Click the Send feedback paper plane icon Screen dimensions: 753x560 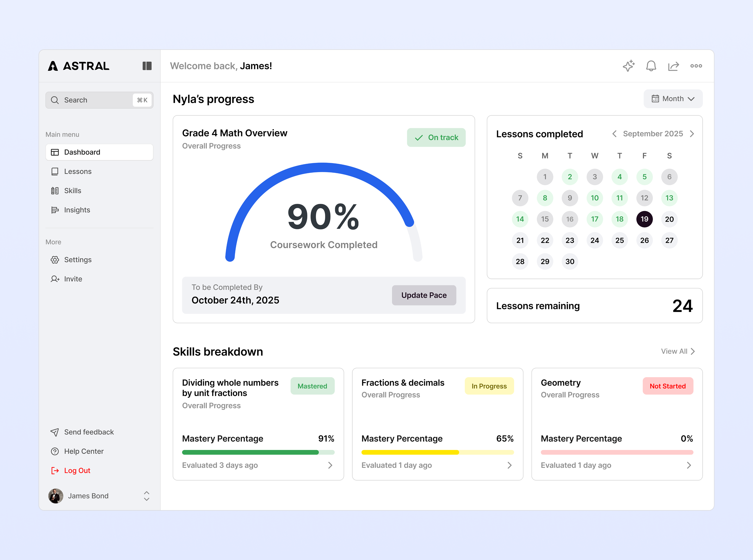click(x=55, y=432)
